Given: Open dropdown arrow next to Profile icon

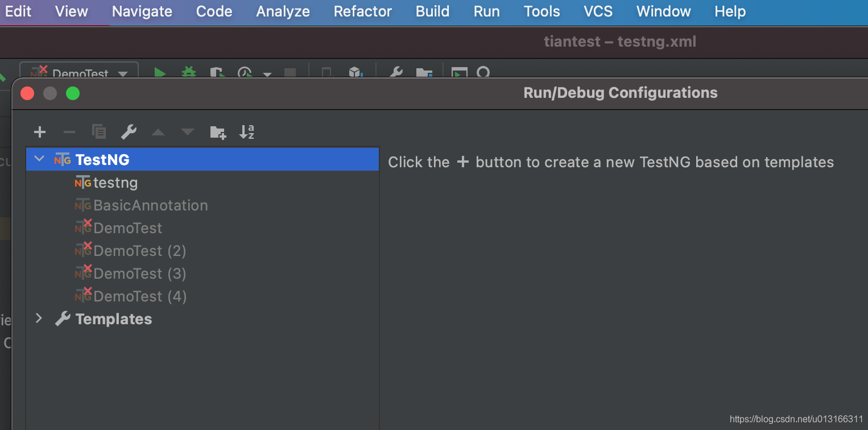Looking at the screenshot, I should point(267,74).
